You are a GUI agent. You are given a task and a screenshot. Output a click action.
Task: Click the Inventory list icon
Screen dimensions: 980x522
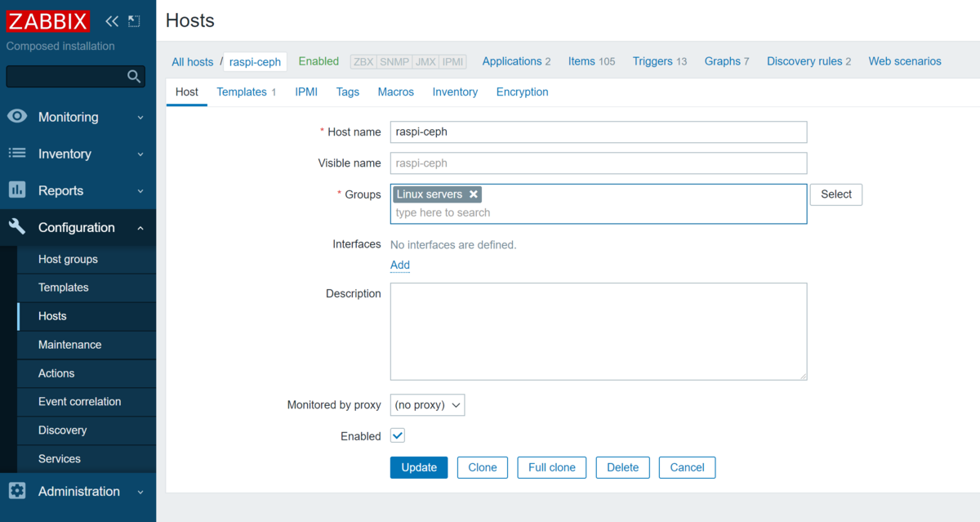pos(17,154)
